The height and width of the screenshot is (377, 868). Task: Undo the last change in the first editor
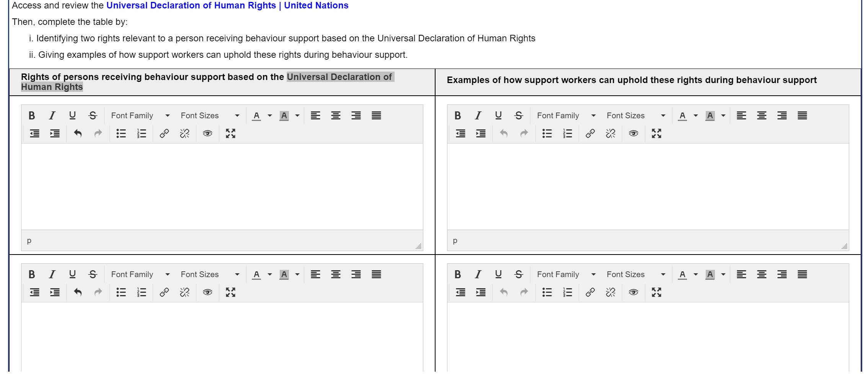78,134
